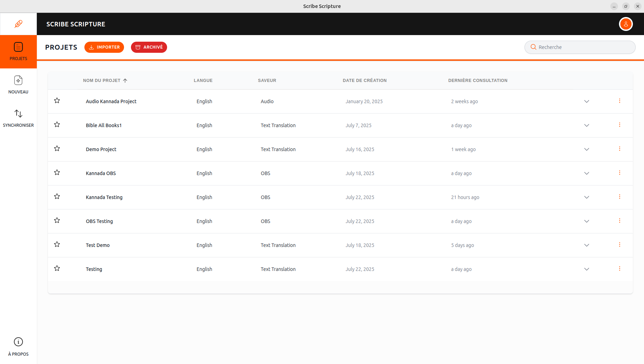Viewport: 644px width, 364px height.
Task: Mark Demo Project as favorite
Action: (57, 148)
